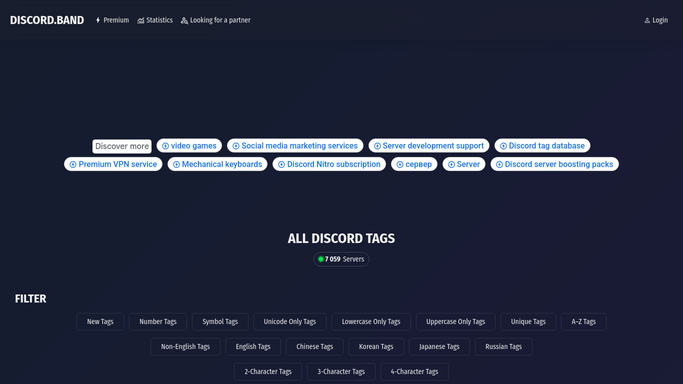Click the Login user icon

[647, 20]
